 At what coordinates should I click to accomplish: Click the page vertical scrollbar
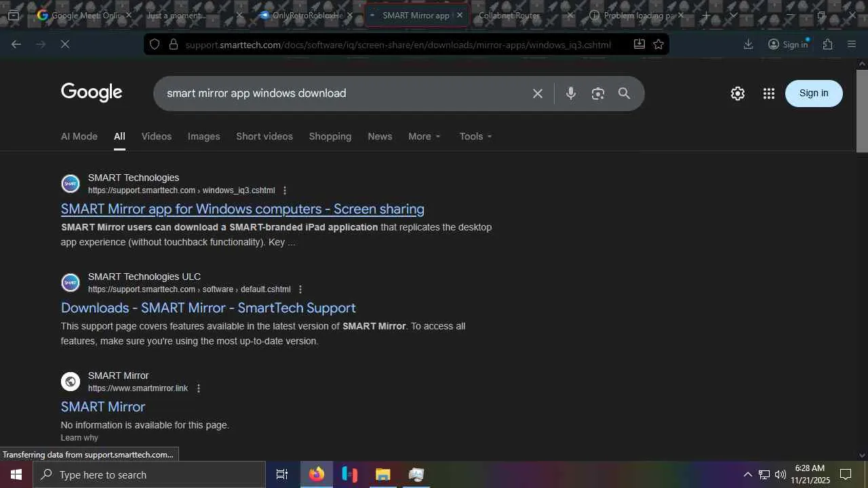point(862,110)
